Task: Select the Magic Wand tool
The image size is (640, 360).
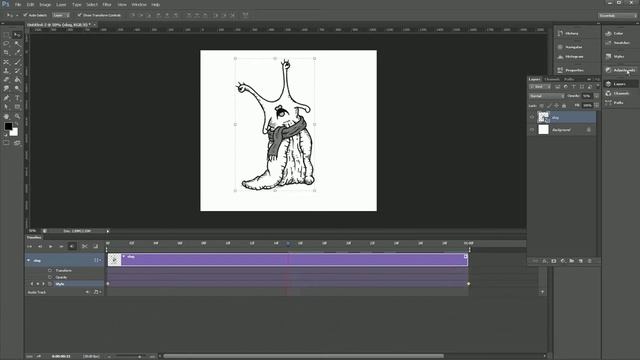Action: 17,44
